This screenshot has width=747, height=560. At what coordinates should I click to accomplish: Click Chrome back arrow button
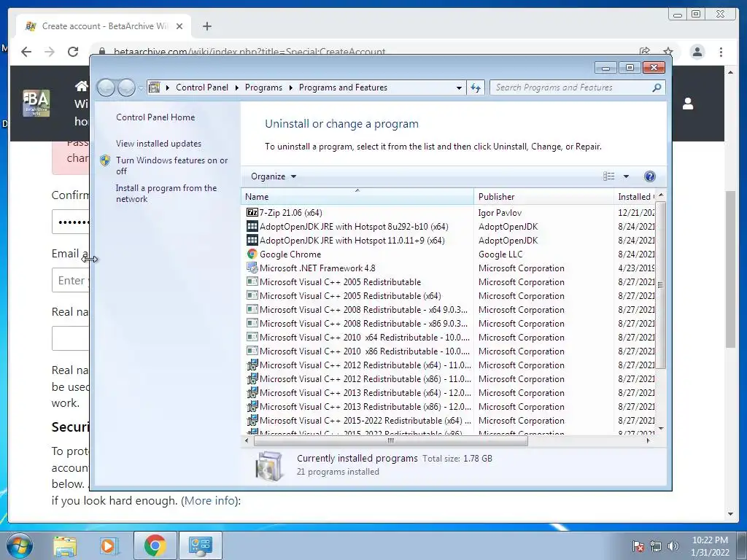(x=26, y=52)
